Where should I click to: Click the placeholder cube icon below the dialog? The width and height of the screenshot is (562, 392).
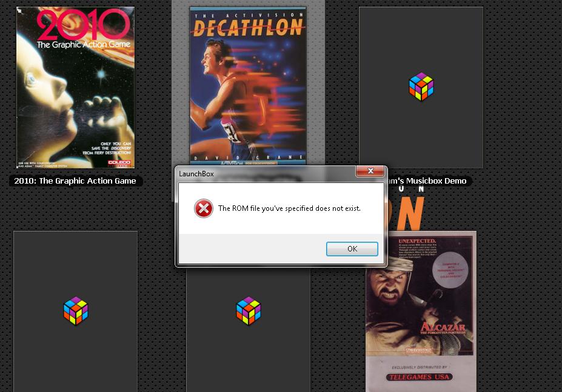[249, 311]
